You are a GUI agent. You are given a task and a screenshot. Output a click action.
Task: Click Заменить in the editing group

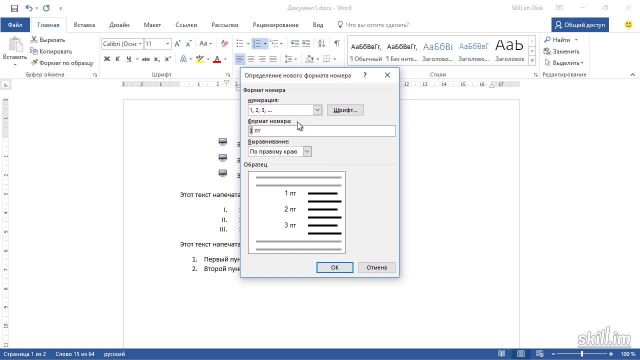562,51
